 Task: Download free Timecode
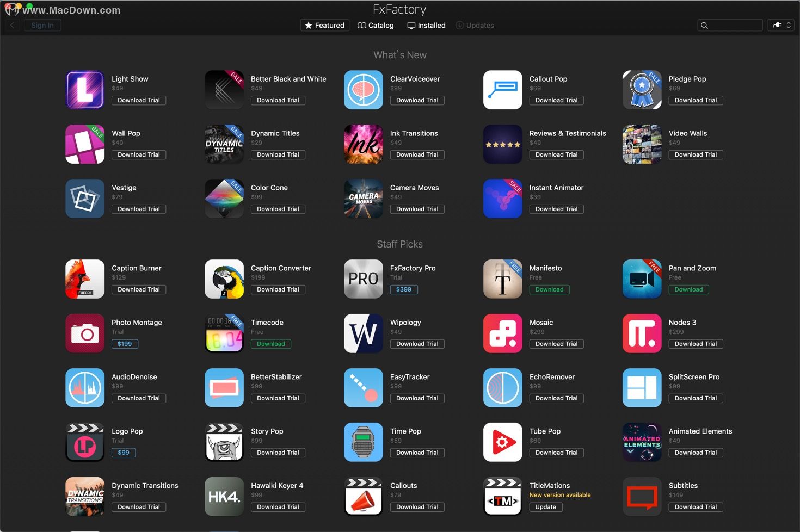pos(271,344)
